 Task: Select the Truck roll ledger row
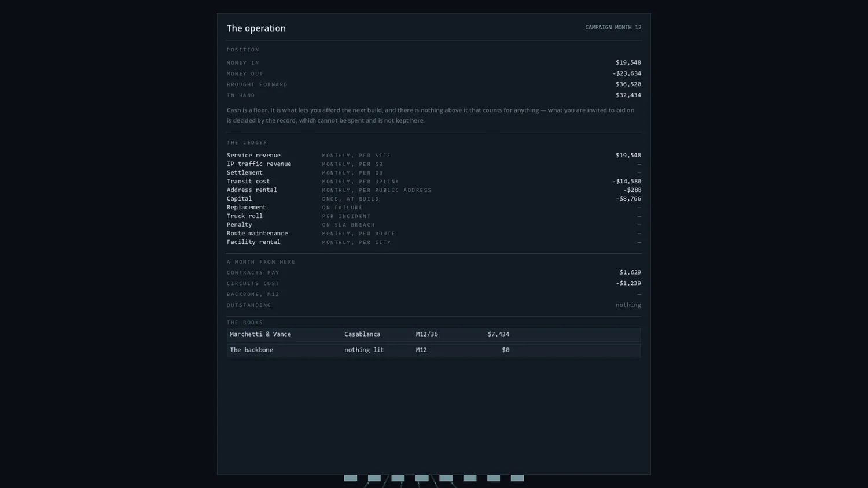click(433, 216)
